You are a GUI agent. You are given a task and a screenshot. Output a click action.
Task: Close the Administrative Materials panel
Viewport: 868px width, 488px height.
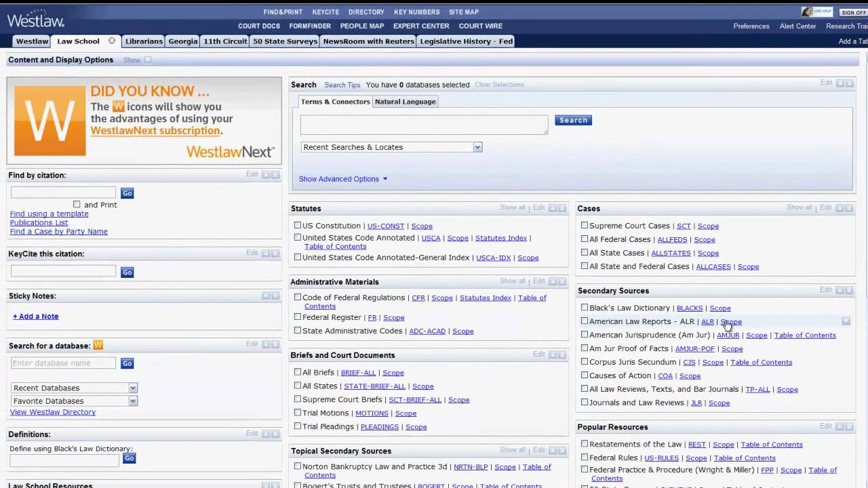point(562,281)
